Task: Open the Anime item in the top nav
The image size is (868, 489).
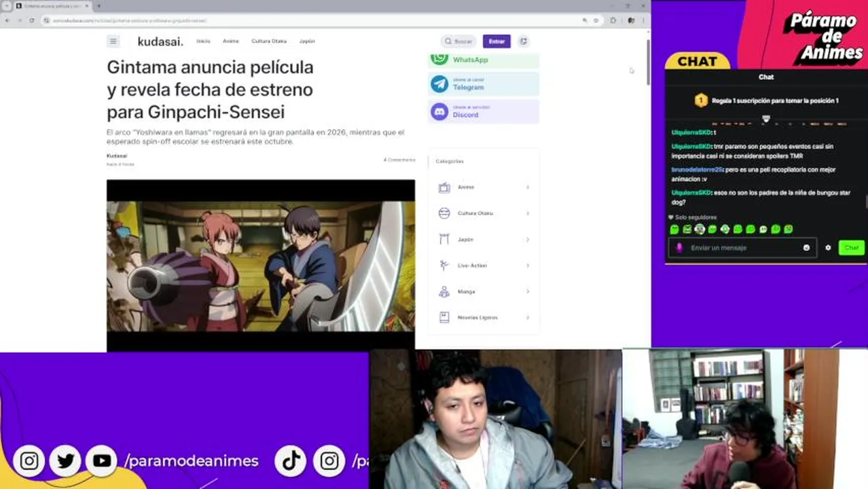Action: (231, 41)
